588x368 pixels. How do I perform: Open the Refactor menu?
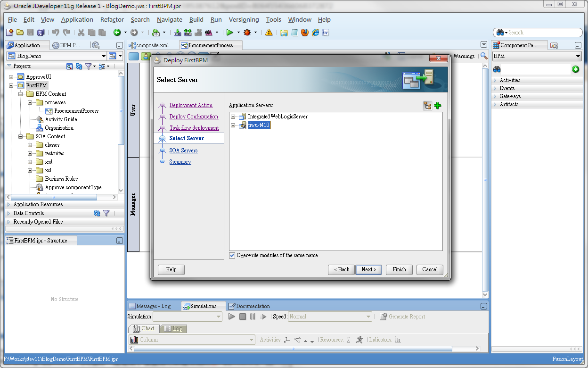pos(112,19)
